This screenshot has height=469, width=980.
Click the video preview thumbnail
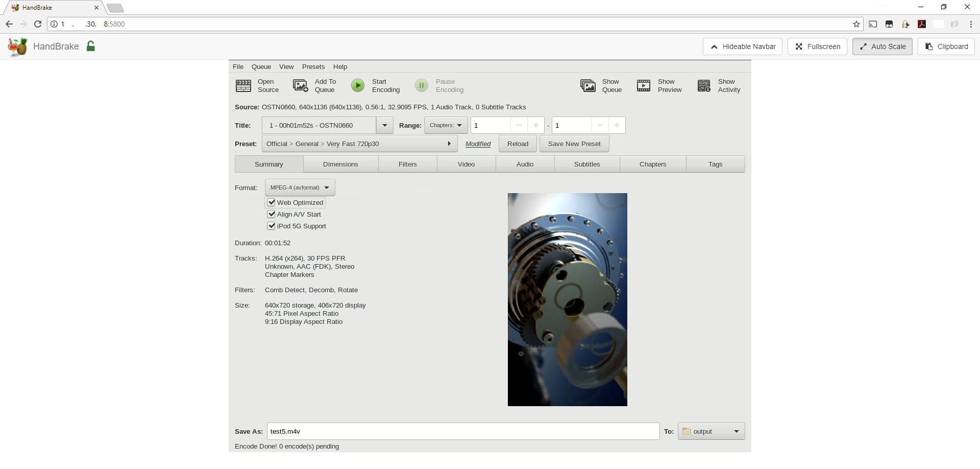568,299
